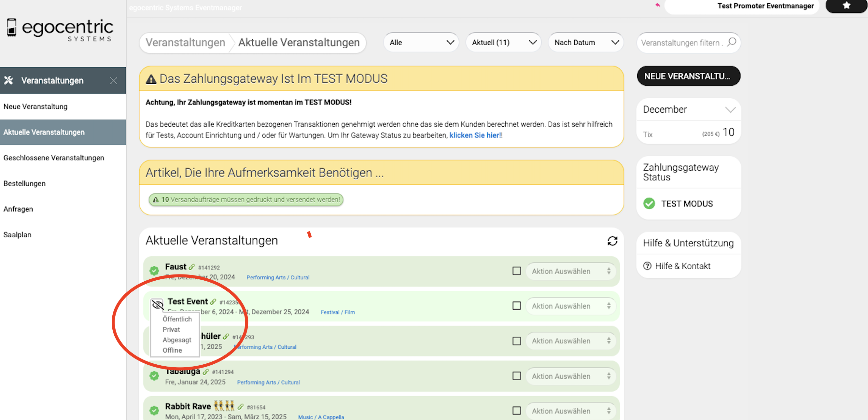Expand the December month selector
The width and height of the screenshot is (868, 420).
click(x=730, y=109)
